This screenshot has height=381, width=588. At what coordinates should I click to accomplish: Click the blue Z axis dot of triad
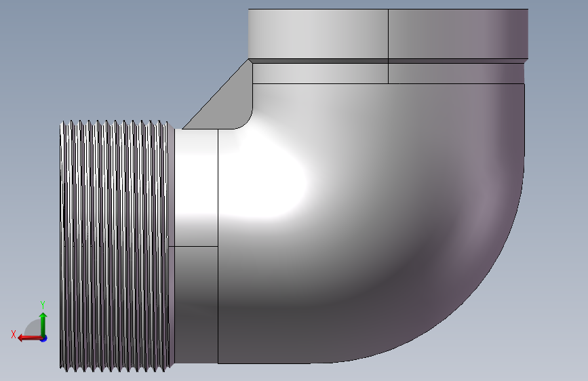click(x=44, y=338)
